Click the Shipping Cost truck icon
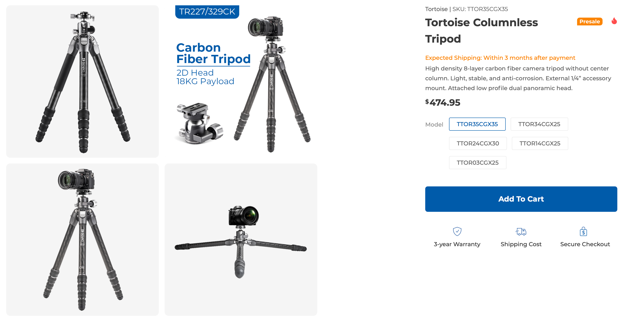Viewport: 644px width, 322px height. point(521,231)
